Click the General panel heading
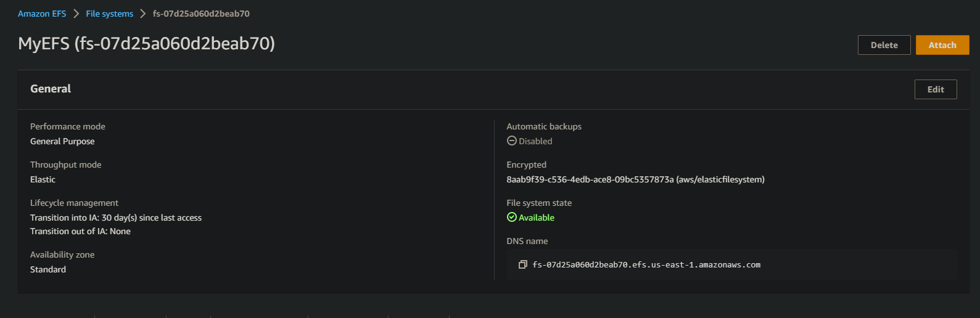980x318 pixels. click(51, 89)
